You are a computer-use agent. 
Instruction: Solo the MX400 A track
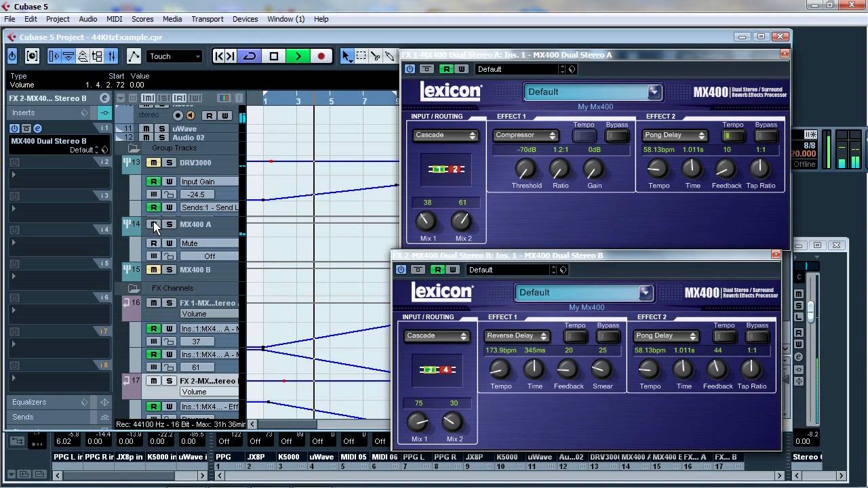point(169,224)
